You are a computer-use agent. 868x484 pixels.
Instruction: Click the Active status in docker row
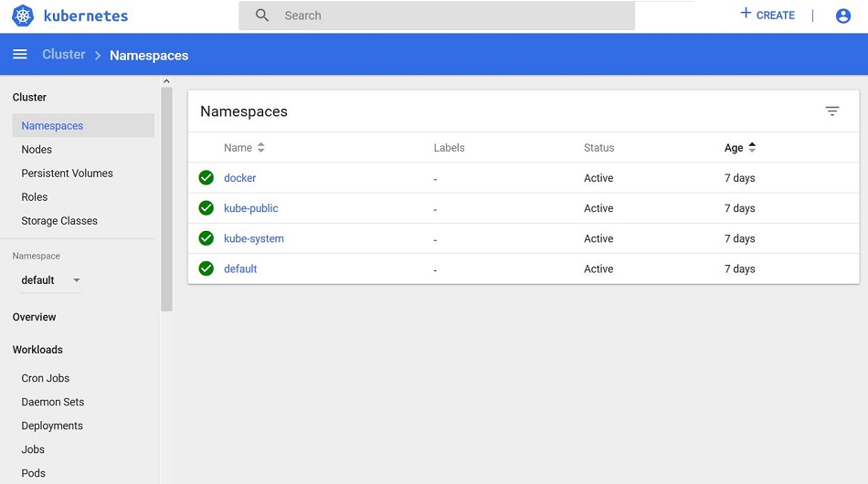(598, 178)
